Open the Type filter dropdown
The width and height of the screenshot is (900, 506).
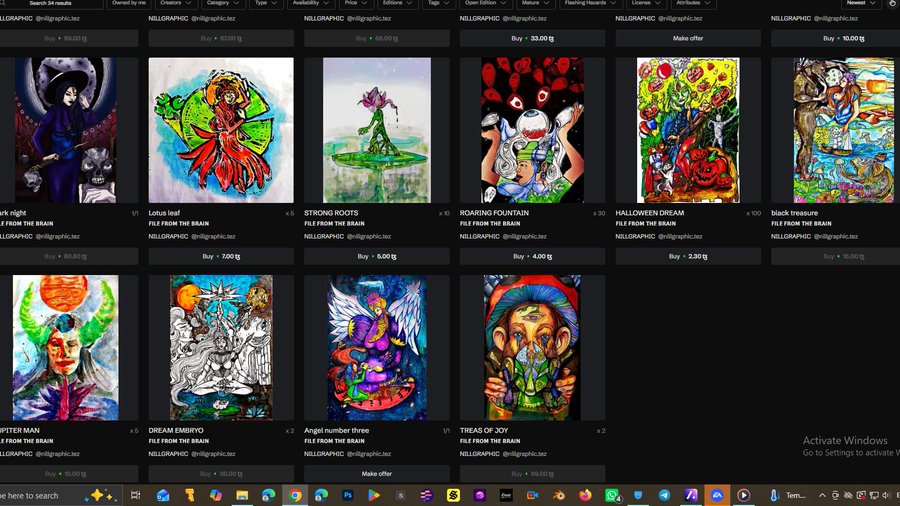coord(266,3)
